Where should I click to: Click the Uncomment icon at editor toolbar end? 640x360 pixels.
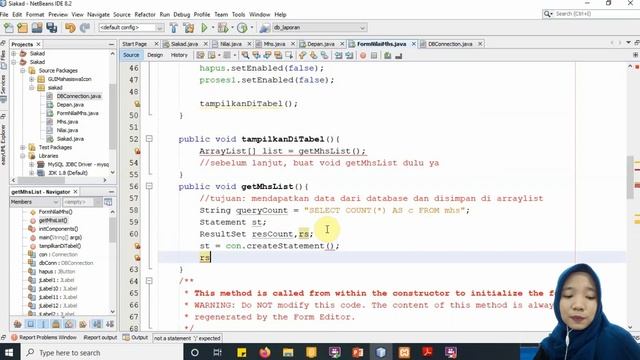point(399,55)
